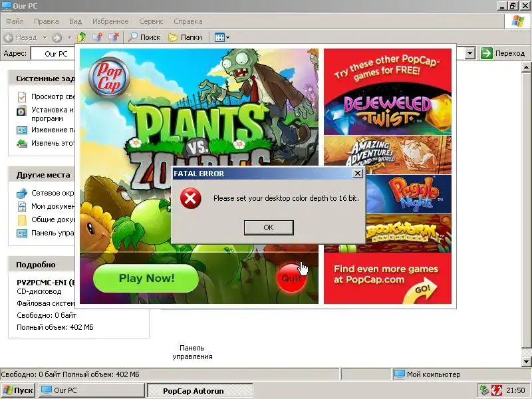Click the red Quit button
Viewport: 532px width, 399px height.
point(291,278)
